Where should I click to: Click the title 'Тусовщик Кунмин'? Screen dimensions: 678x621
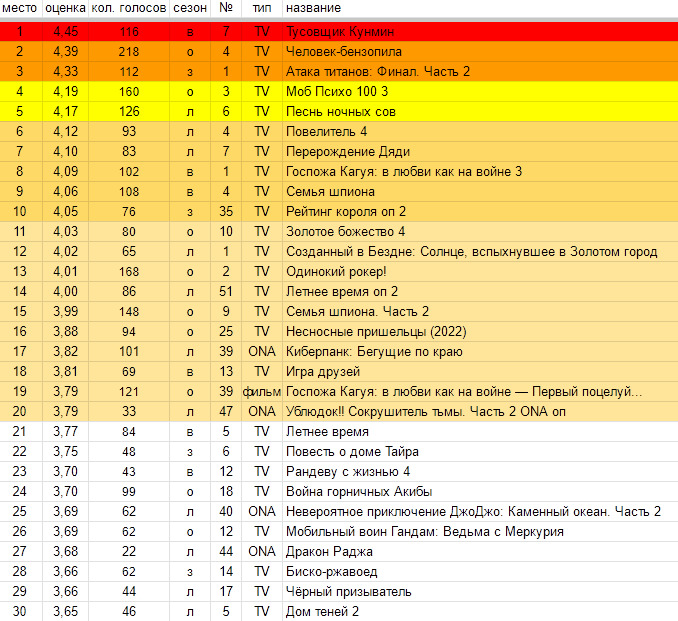(x=340, y=32)
